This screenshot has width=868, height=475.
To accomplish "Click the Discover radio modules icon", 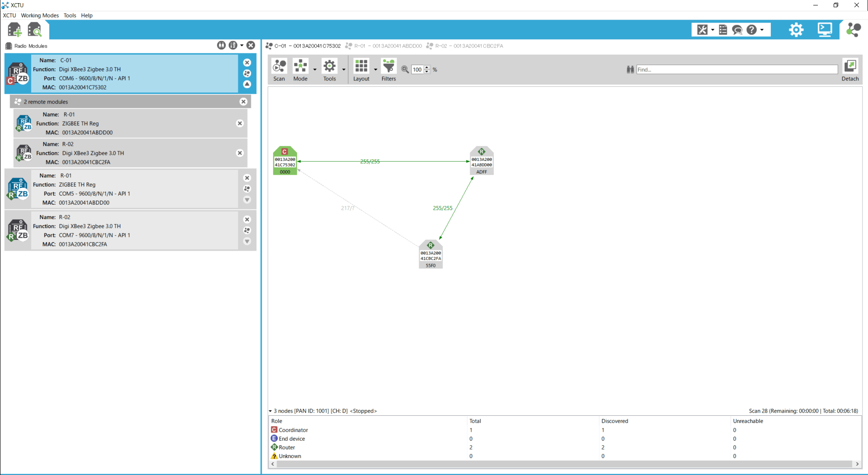I will [34, 30].
